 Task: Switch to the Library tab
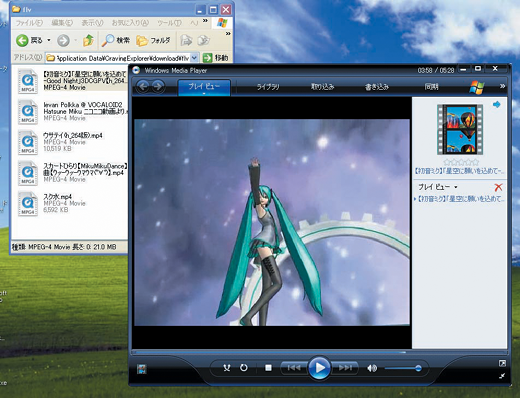(x=268, y=87)
